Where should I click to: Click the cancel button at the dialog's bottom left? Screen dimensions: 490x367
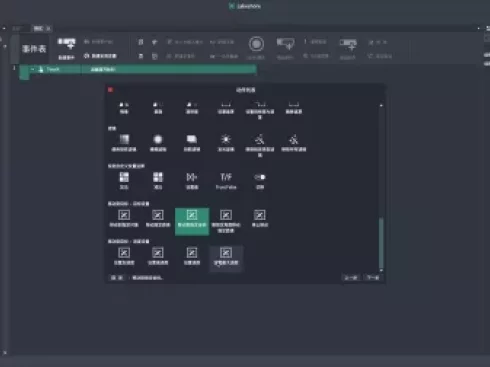pos(117,278)
